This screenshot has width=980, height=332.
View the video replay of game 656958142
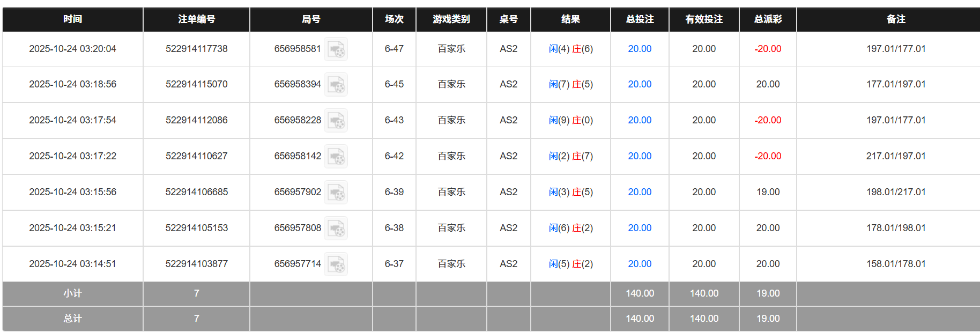336,156
